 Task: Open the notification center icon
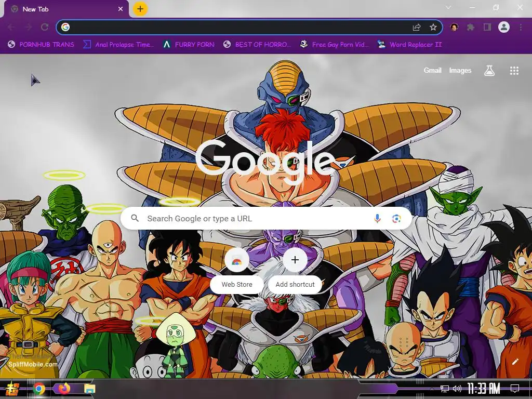[515, 389]
